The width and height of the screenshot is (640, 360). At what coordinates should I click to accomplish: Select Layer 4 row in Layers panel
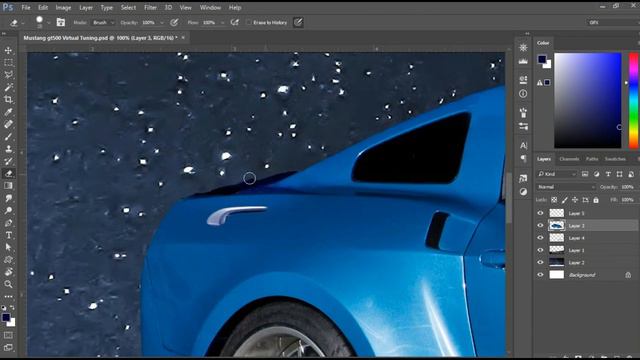point(587,238)
